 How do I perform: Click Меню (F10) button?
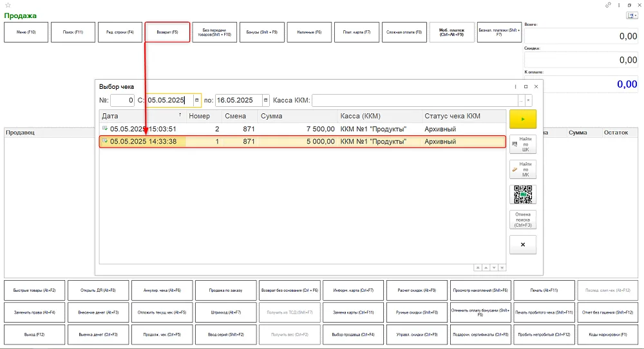(26, 32)
